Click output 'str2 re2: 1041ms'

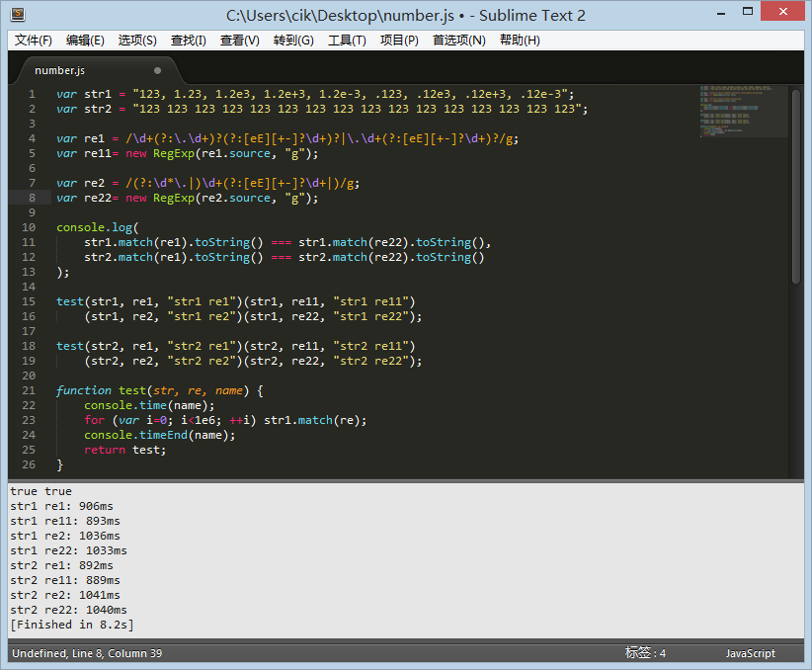click(65, 595)
